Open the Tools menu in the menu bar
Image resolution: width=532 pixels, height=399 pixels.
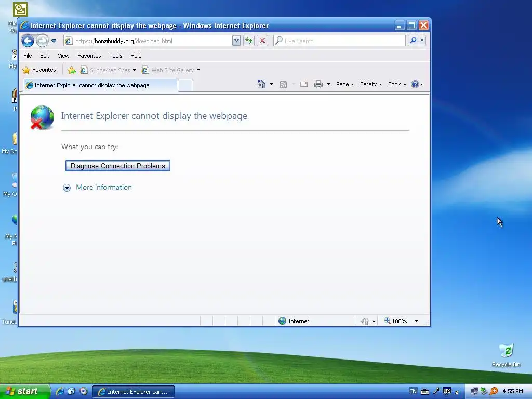click(x=116, y=56)
